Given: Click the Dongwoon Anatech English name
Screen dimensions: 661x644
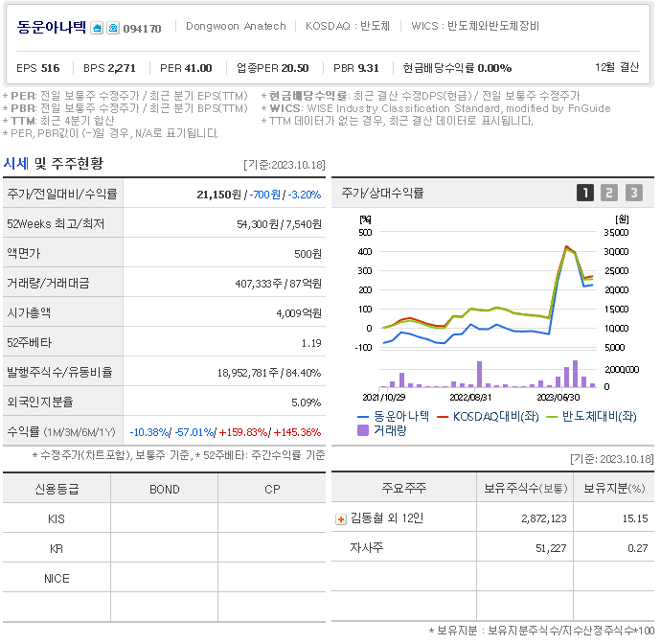Looking at the screenshot, I should click(x=236, y=26).
